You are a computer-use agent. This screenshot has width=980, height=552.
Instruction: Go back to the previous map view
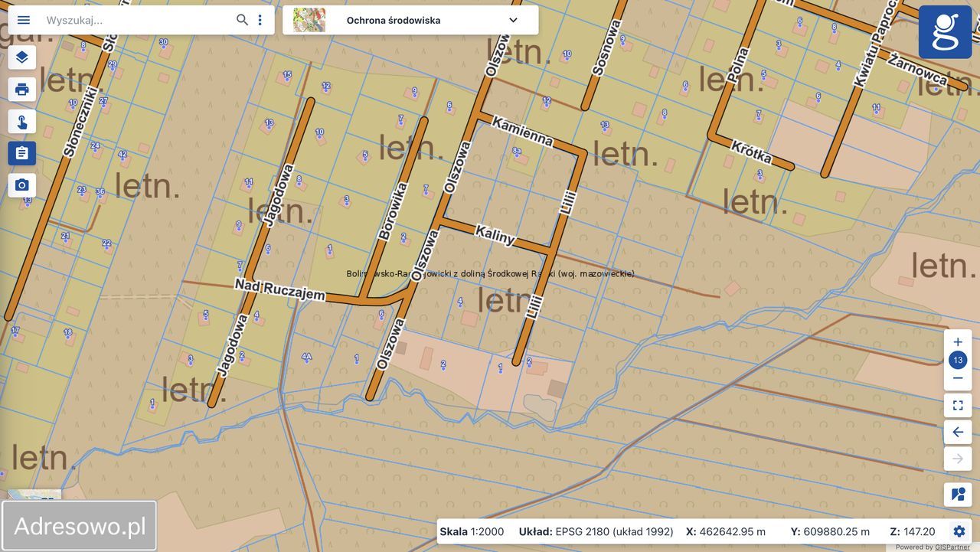click(x=958, y=432)
